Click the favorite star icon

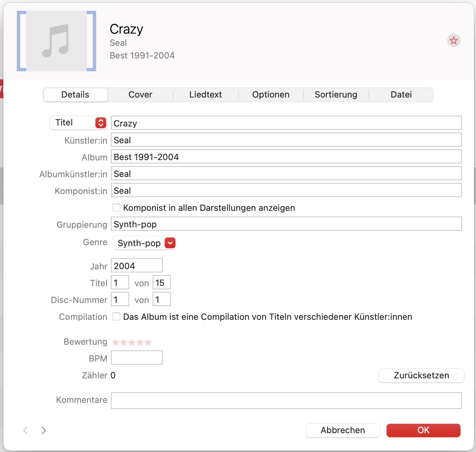click(x=453, y=41)
